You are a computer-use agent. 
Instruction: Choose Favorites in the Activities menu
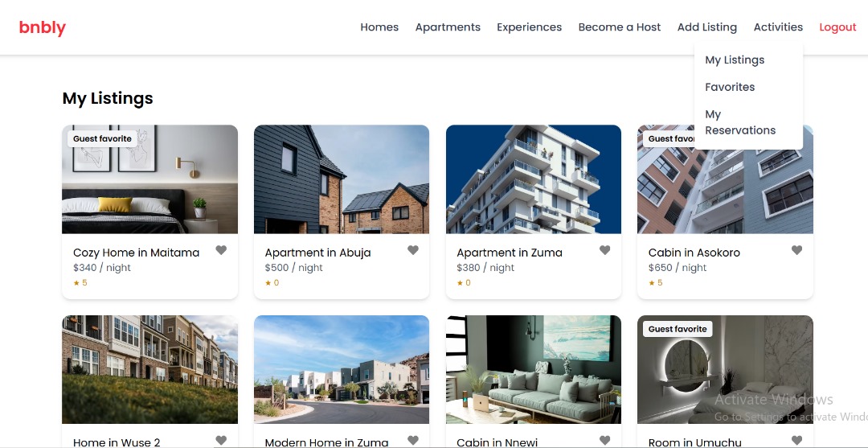(x=730, y=87)
